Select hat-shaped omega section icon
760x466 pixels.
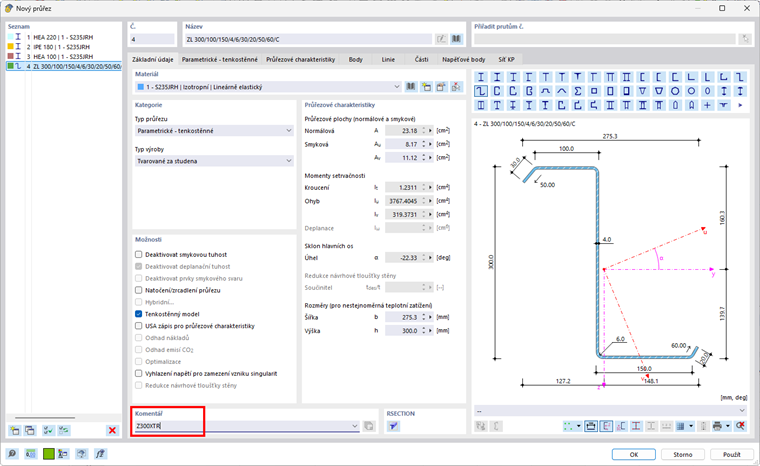click(545, 91)
